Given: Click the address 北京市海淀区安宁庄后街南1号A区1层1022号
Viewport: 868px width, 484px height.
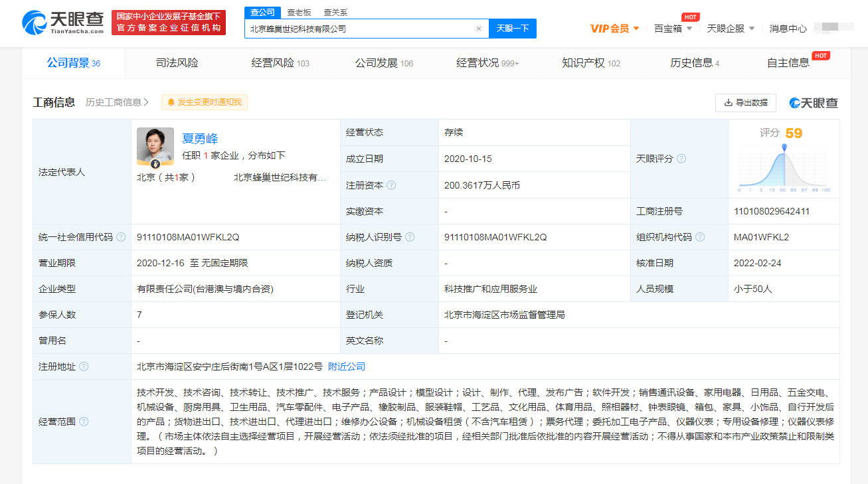Looking at the screenshot, I should [230, 366].
